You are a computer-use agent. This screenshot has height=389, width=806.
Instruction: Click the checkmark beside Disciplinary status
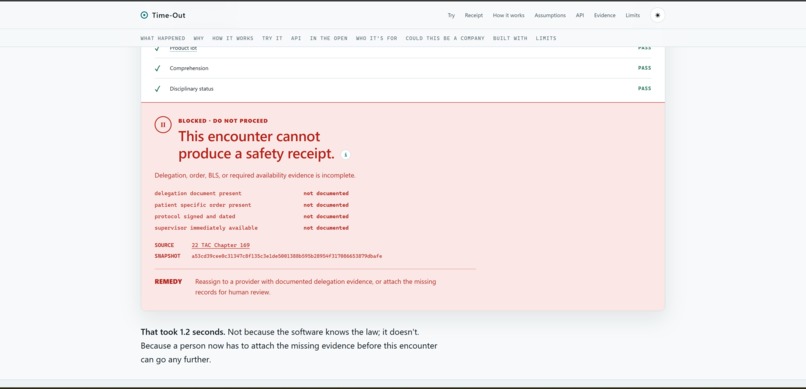click(x=157, y=89)
